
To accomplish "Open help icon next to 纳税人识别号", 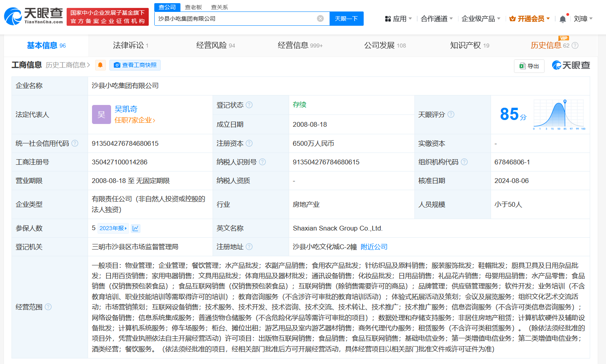I will pyautogui.click(x=262, y=162).
